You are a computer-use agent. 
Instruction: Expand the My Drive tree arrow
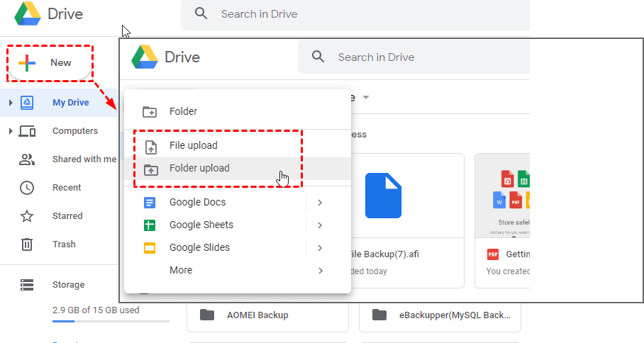[x=11, y=103]
